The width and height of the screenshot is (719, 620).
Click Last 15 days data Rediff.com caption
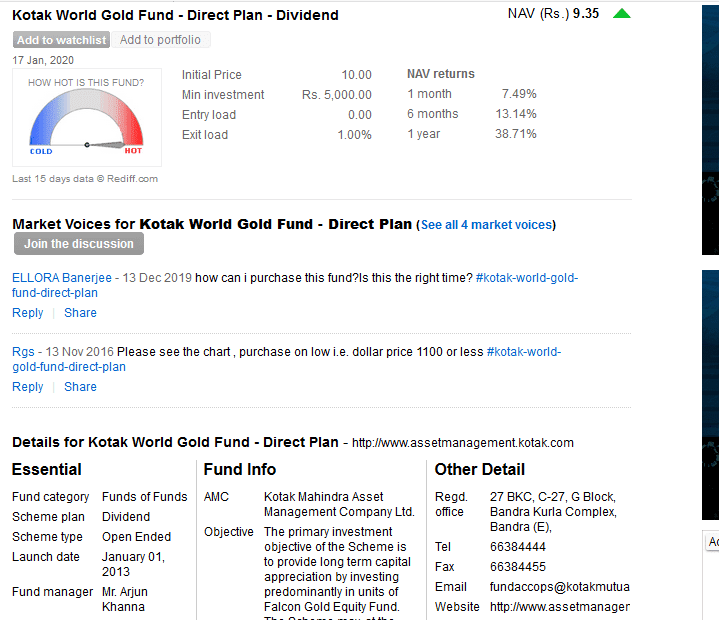(85, 179)
